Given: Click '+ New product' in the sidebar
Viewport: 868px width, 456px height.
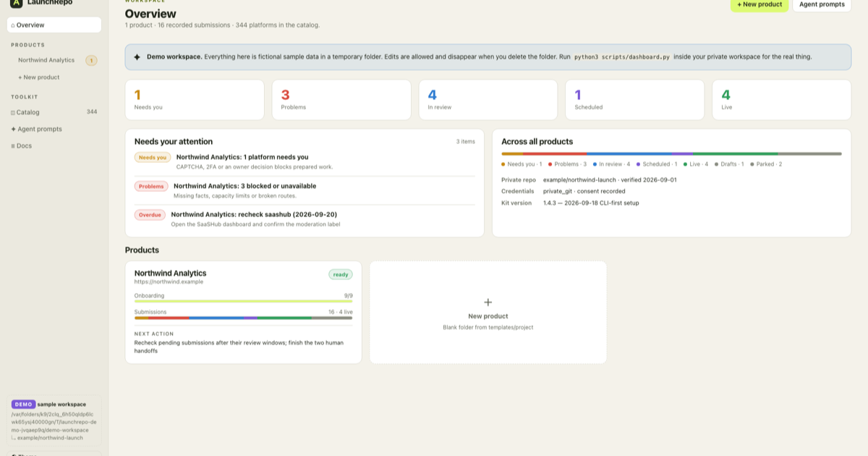Looking at the screenshot, I should tap(39, 77).
